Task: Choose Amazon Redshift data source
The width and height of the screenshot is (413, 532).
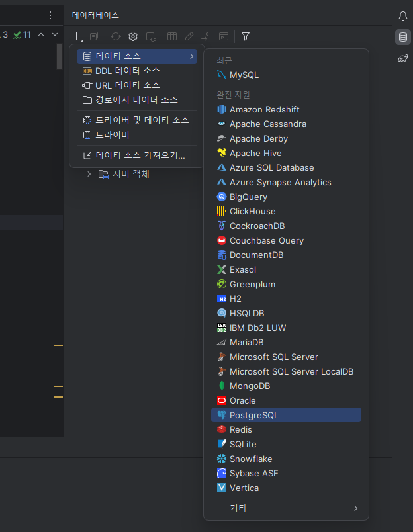Action: [x=286, y=109]
